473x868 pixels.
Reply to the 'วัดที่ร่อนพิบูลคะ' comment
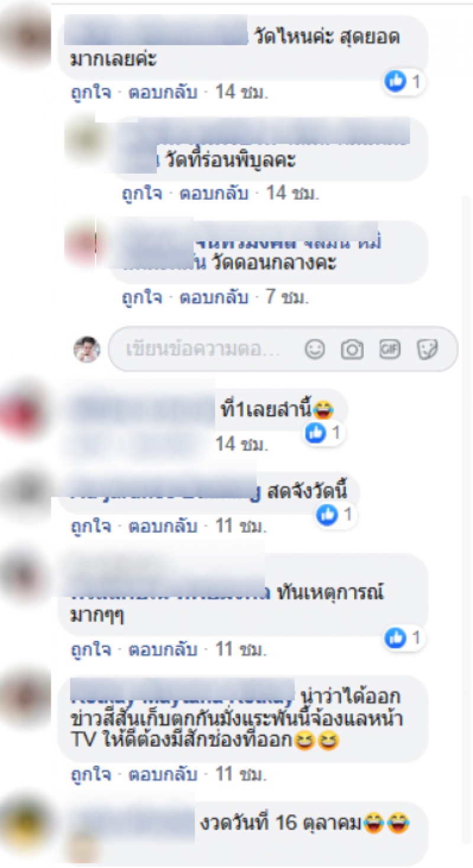click(x=213, y=194)
